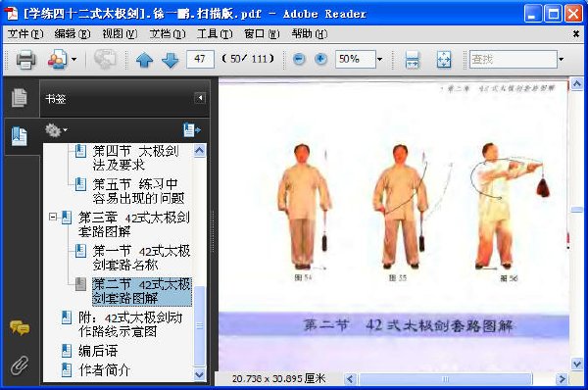Click bookmark icon beside 附：42式太极剑动作

click(67, 317)
